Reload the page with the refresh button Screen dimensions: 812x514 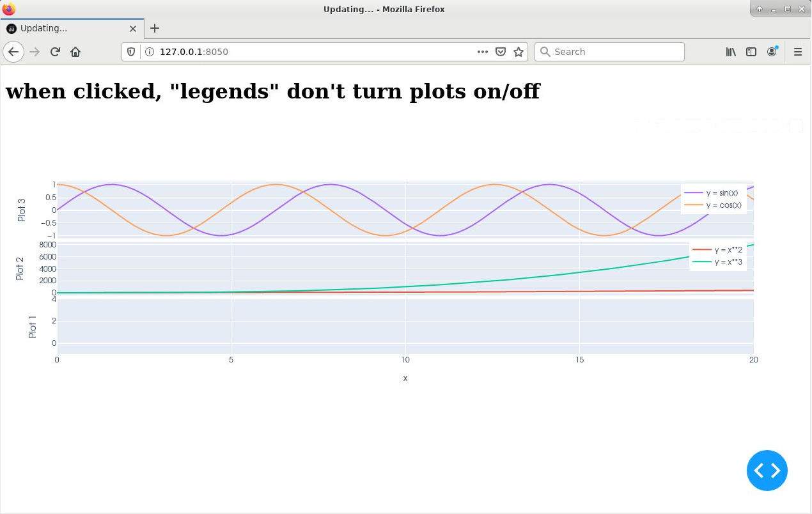(55, 52)
